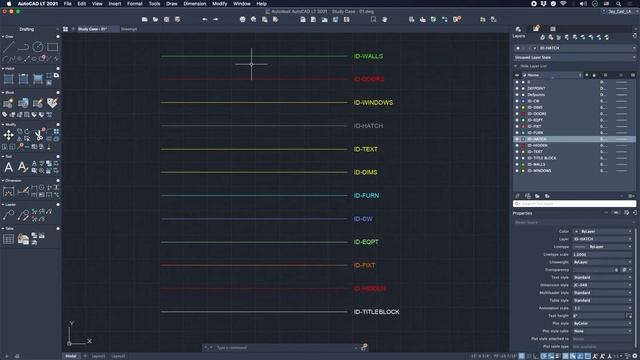Open the Linetype ByLayer dropdown
The image size is (640, 360).
click(x=602, y=247)
